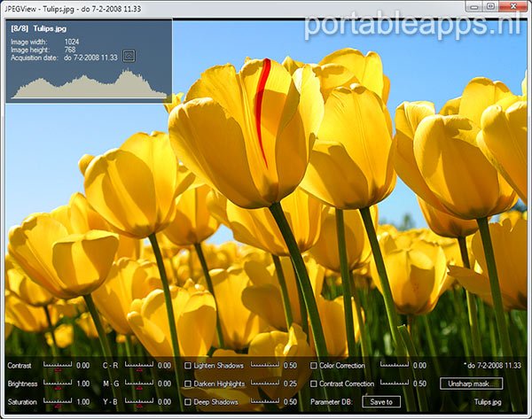Click the date text above Unsharp mask

click(492, 366)
